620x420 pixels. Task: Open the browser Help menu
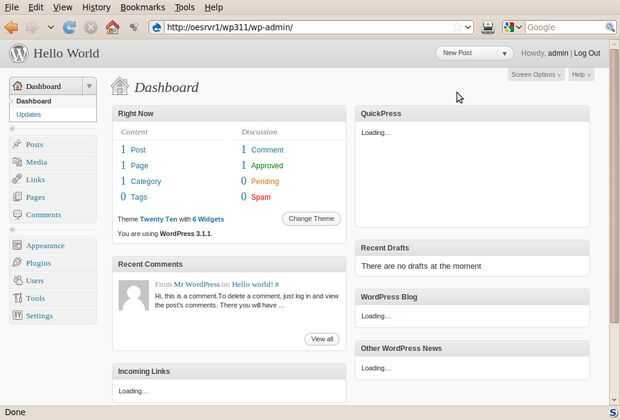(x=214, y=7)
